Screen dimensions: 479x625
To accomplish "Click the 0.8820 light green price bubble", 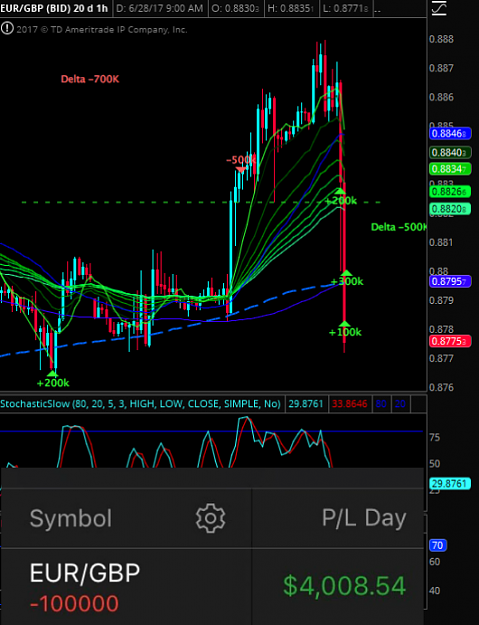I will pyautogui.click(x=450, y=208).
